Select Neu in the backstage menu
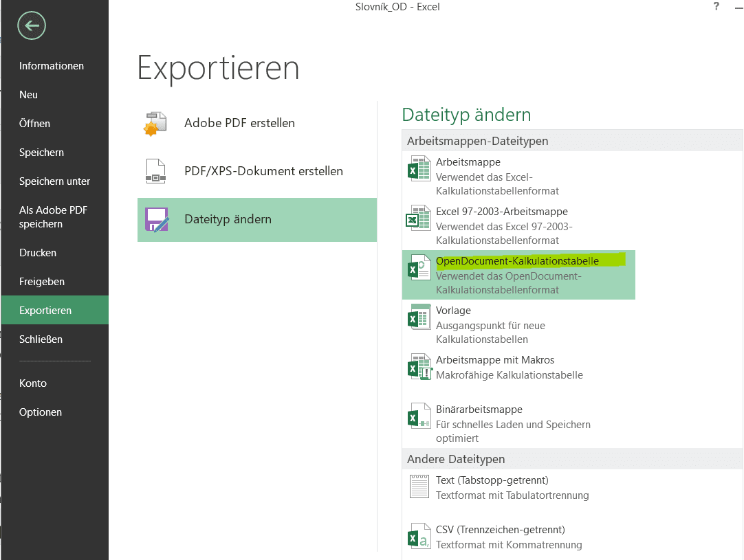The height and width of the screenshot is (560, 744). [54, 95]
